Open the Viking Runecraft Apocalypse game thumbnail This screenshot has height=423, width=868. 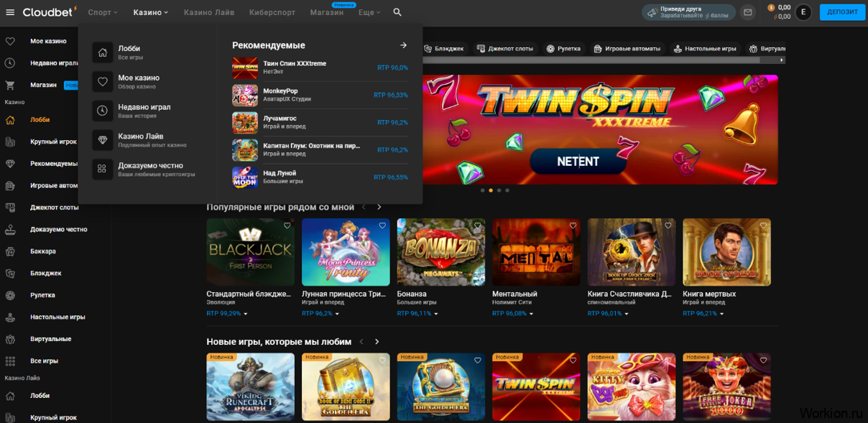click(250, 386)
